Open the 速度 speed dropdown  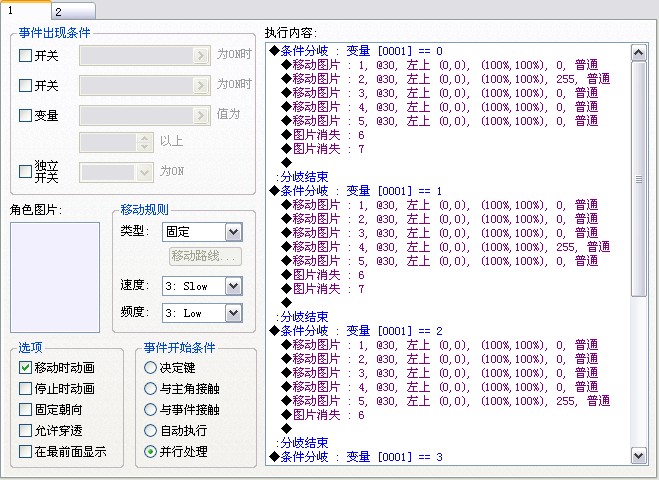(234, 286)
